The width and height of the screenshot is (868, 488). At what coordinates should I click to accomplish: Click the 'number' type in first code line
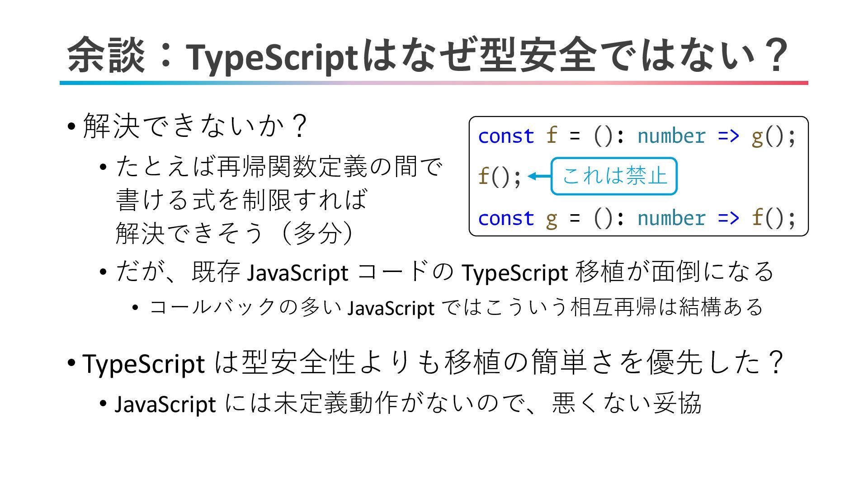(x=671, y=136)
